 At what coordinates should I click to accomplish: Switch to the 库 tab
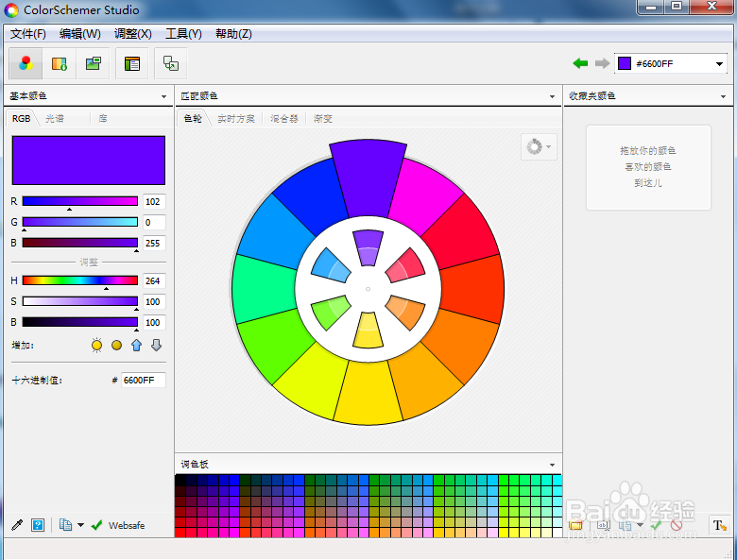(x=103, y=118)
